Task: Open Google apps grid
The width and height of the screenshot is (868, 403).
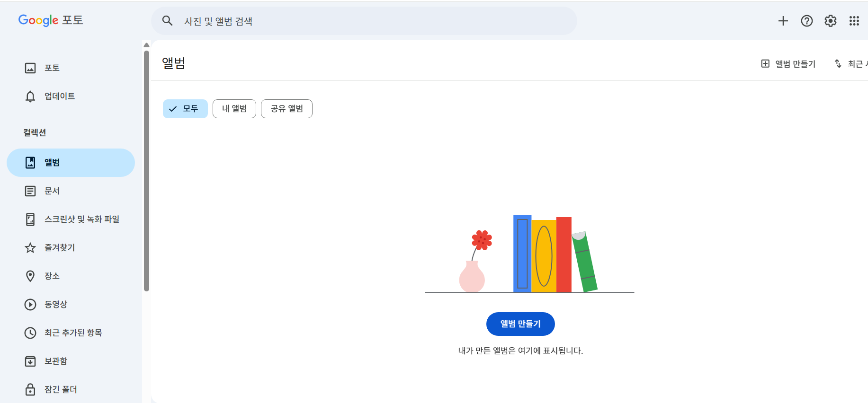Action: (854, 21)
